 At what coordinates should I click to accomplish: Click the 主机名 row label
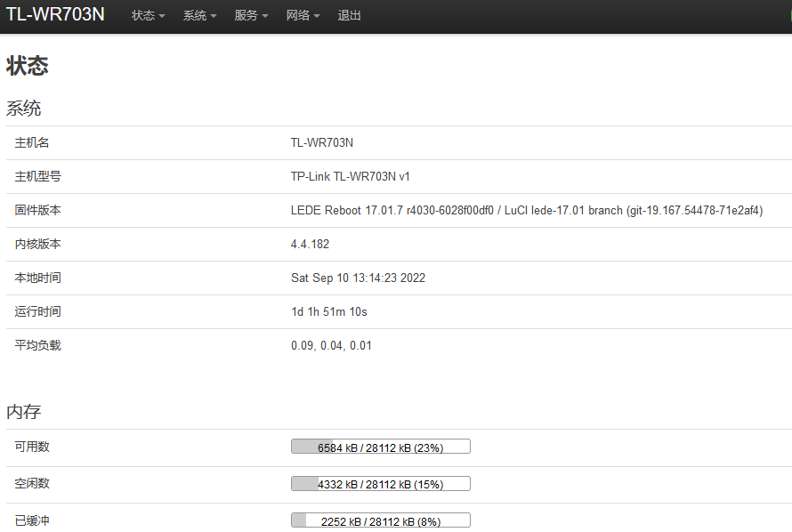(32, 143)
